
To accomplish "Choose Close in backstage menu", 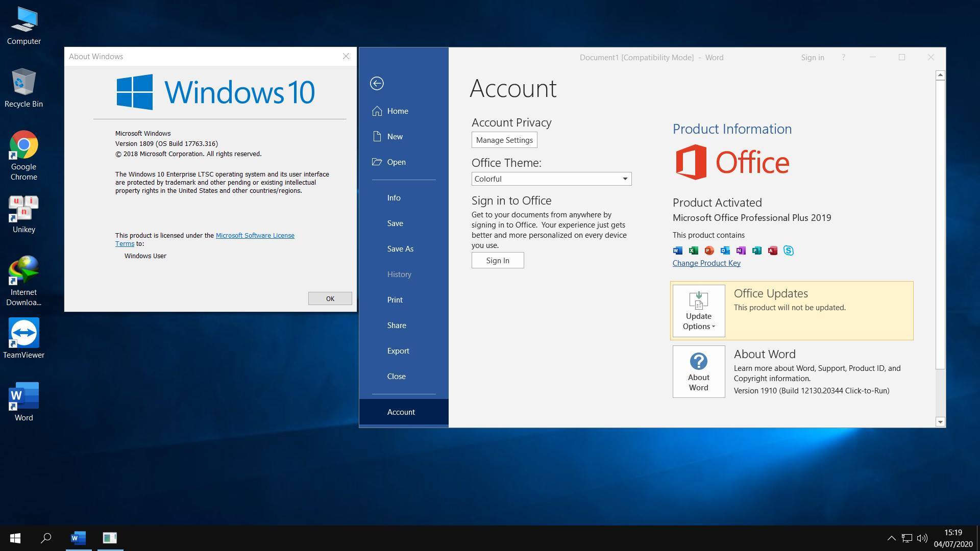I will click(x=403, y=376).
